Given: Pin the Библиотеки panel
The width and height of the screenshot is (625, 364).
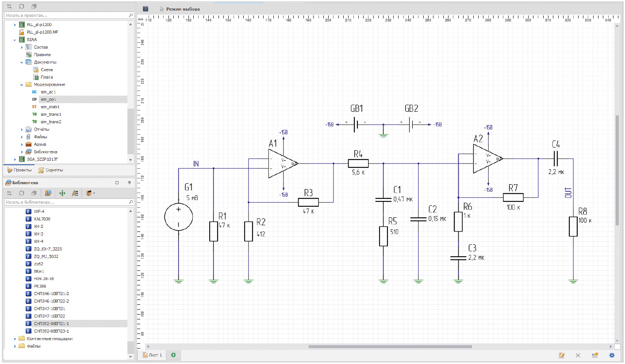Looking at the screenshot, I should click(x=130, y=182).
